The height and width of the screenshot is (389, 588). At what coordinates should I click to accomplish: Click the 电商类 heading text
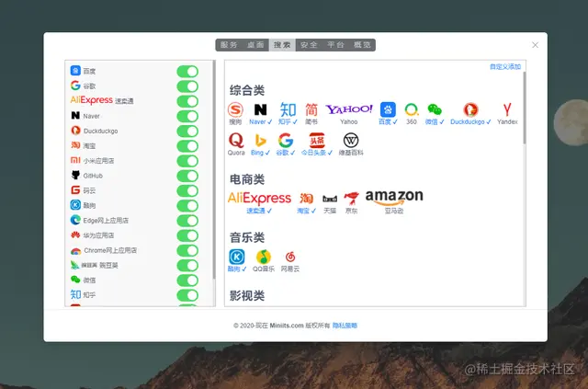point(247,179)
